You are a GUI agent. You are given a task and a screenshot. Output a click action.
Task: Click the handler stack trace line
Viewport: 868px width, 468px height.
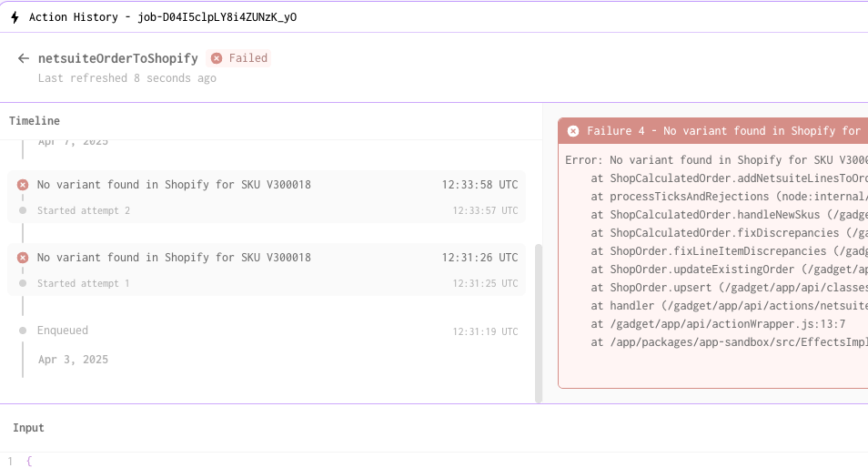729,306
